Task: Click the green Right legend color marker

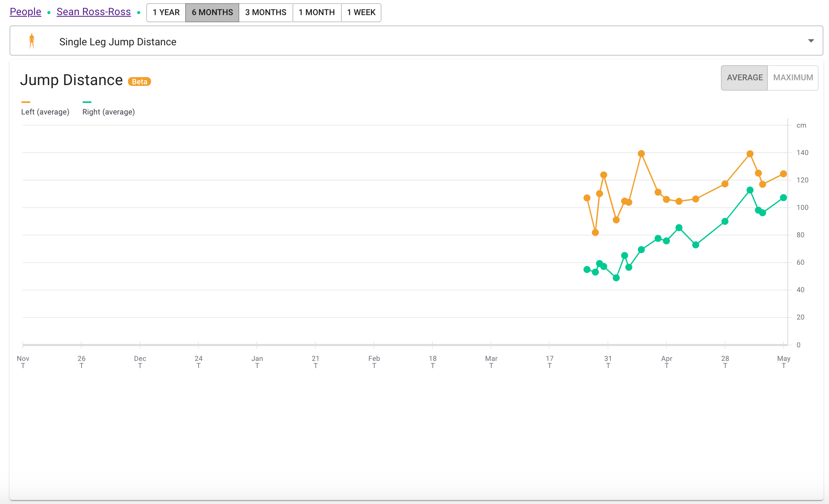Action: [87, 102]
